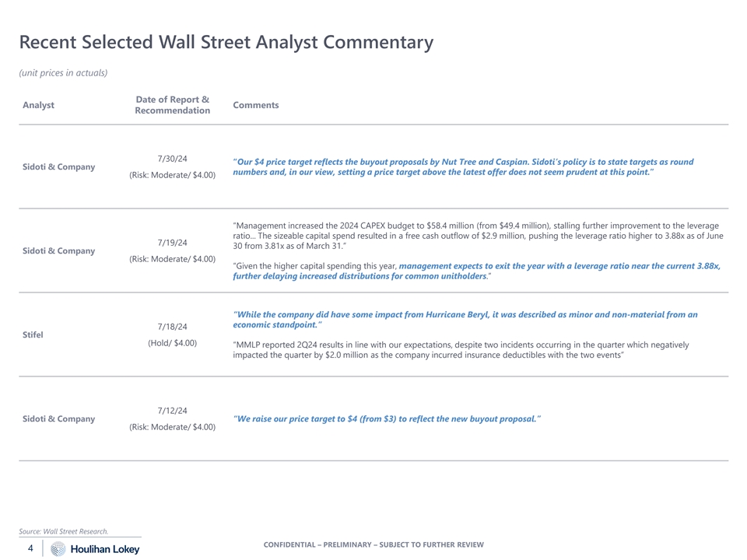Click the quote about Nut Tree and Caspian proposals

(x=463, y=167)
